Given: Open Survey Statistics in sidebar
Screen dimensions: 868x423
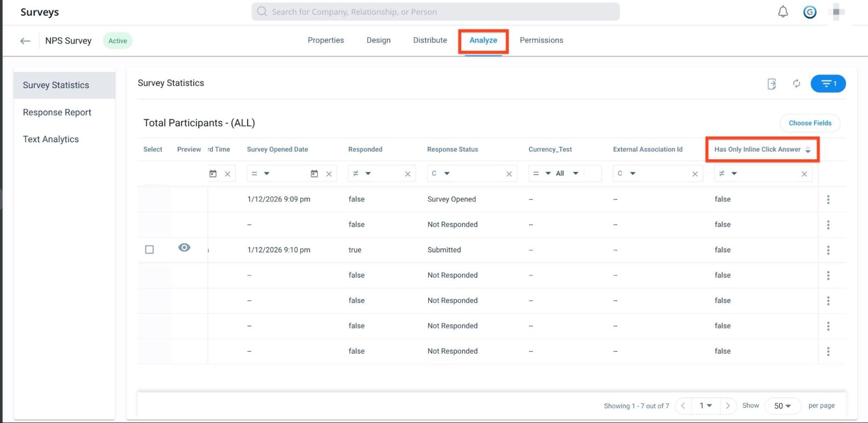Looking at the screenshot, I should [x=65, y=85].
